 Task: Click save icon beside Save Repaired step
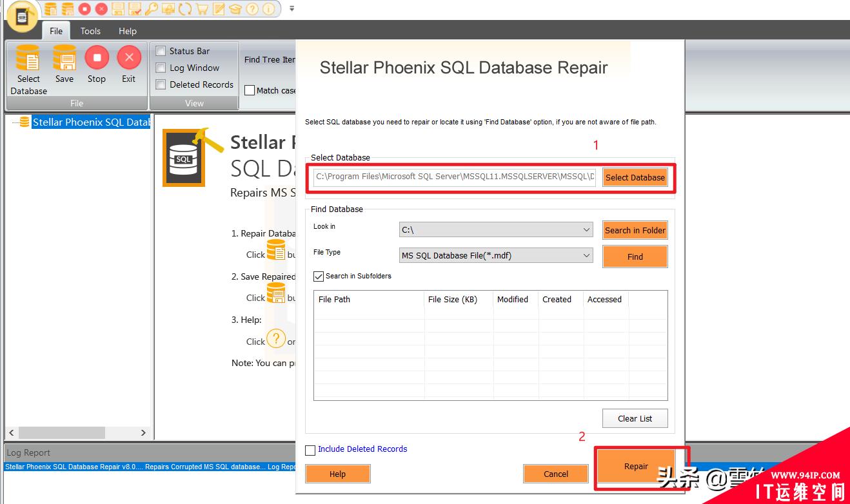pyautogui.click(x=276, y=293)
